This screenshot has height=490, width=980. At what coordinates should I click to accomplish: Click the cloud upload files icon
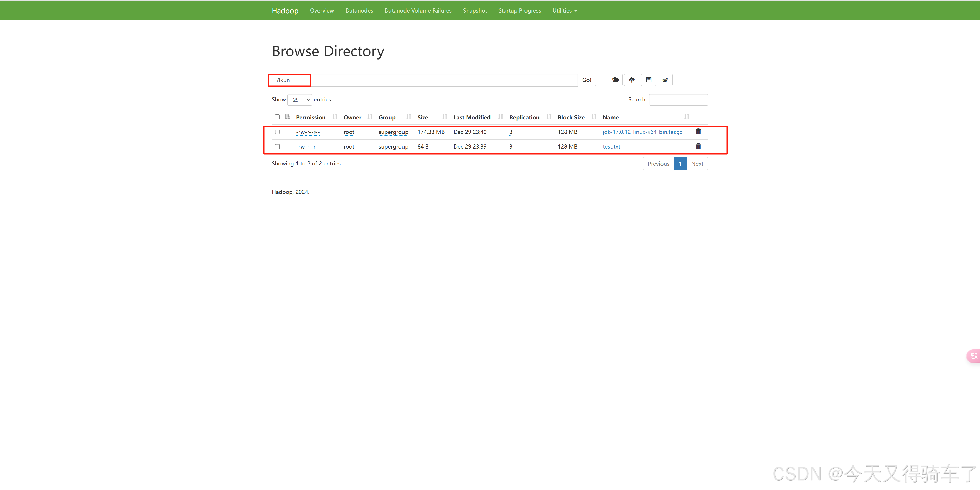click(632, 80)
